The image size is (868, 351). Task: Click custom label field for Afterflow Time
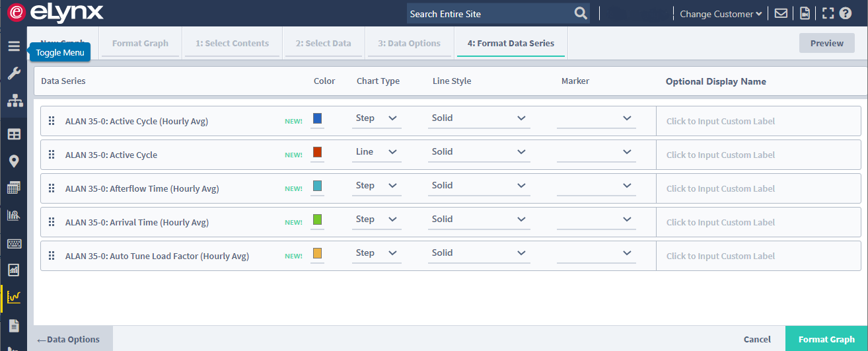pos(758,188)
